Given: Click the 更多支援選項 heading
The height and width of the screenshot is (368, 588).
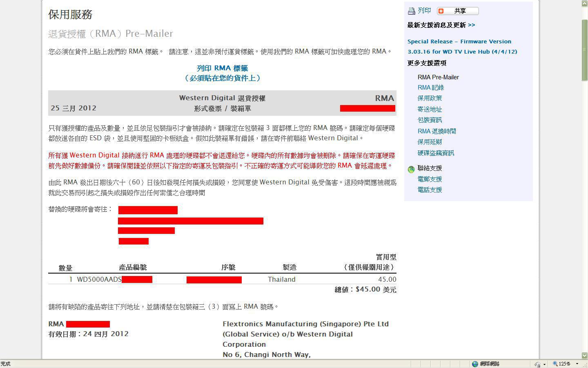Looking at the screenshot, I should coord(427,63).
